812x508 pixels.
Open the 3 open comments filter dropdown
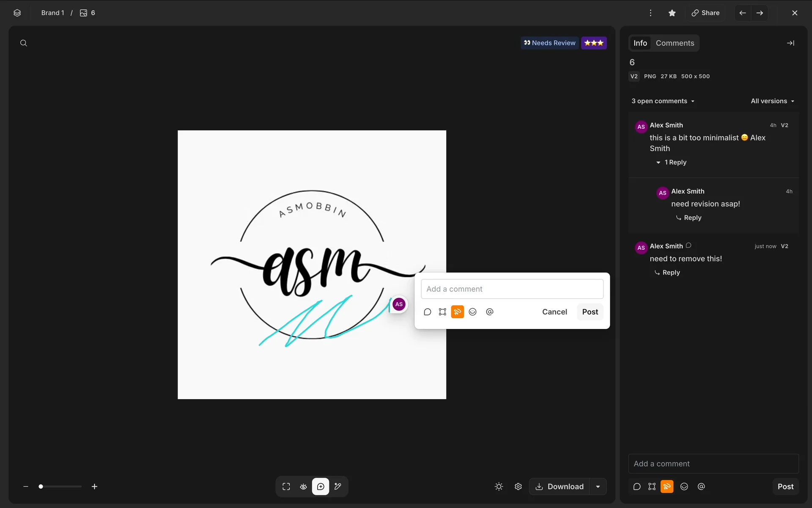tap(663, 101)
